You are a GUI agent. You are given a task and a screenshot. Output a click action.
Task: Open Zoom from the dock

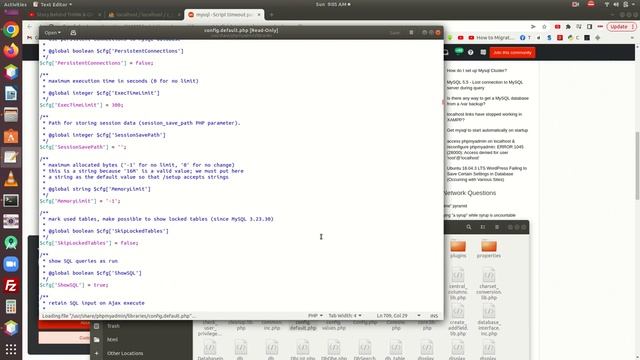[x=11, y=264]
